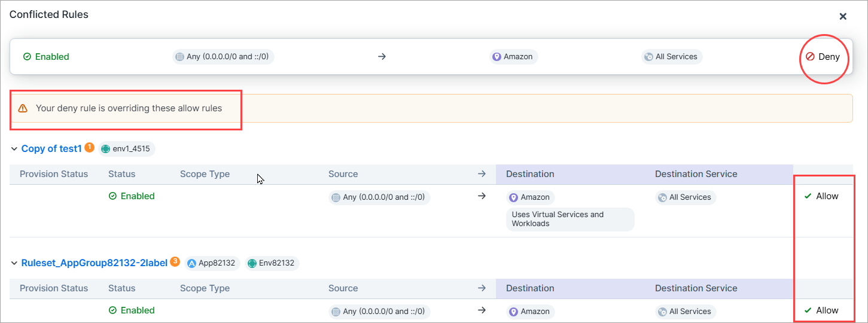Click the orange 1 badge next to Copy of test1

point(89,147)
